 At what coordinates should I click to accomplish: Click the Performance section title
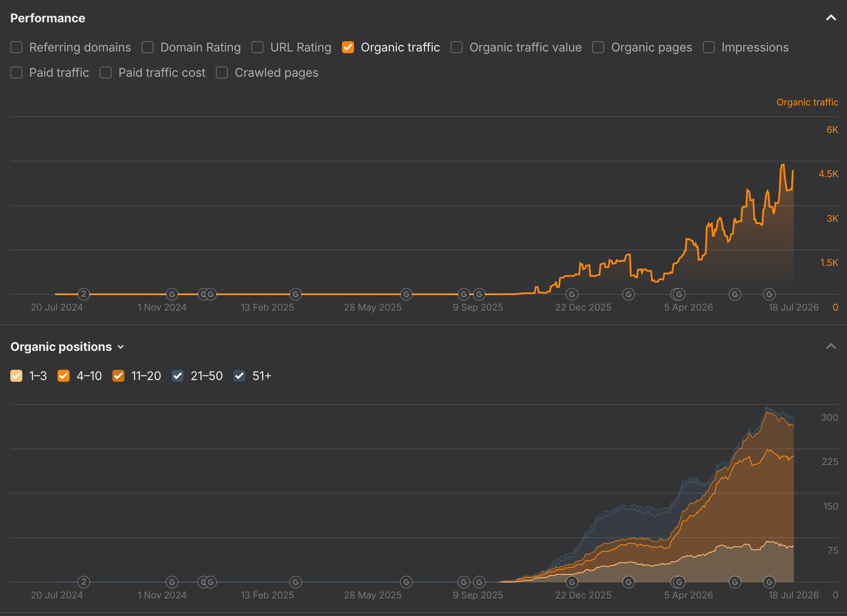48,18
